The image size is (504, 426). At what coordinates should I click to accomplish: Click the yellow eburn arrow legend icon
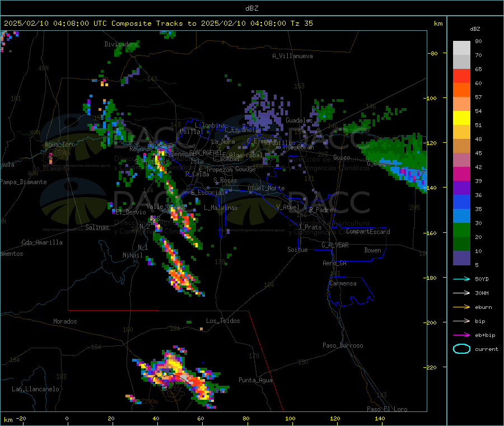tap(461, 307)
